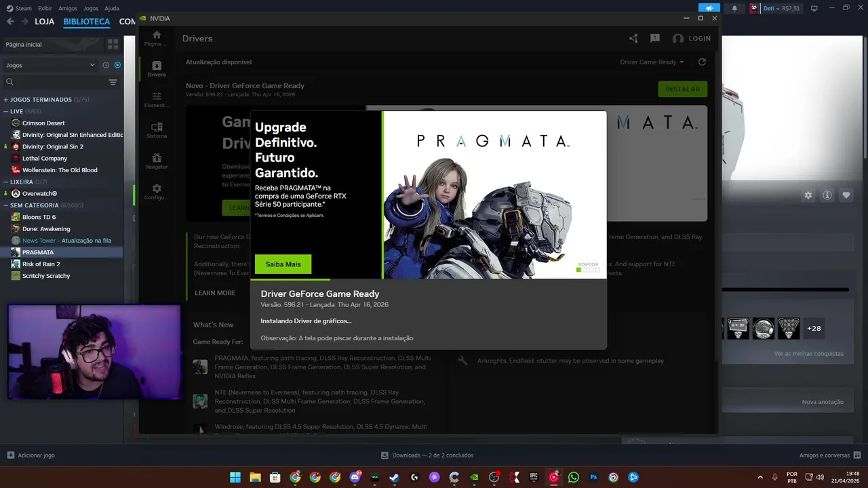Select Risk of Rain 2
The width and height of the screenshot is (868, 488).
(41, 264)
